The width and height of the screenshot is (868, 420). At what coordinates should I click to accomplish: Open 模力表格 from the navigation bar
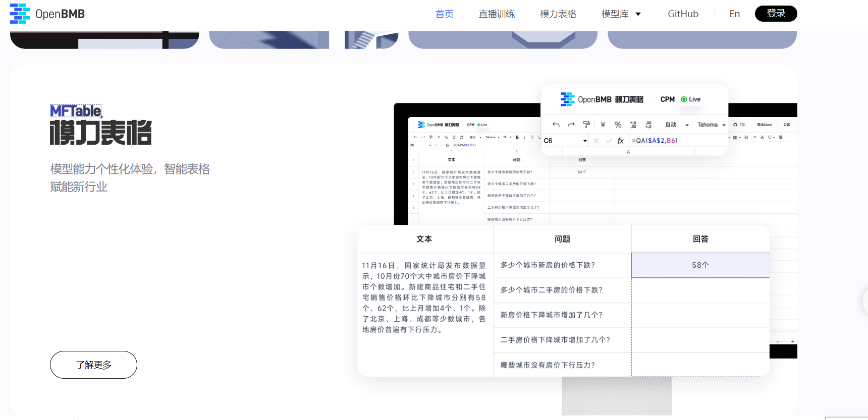pos(558,14)
